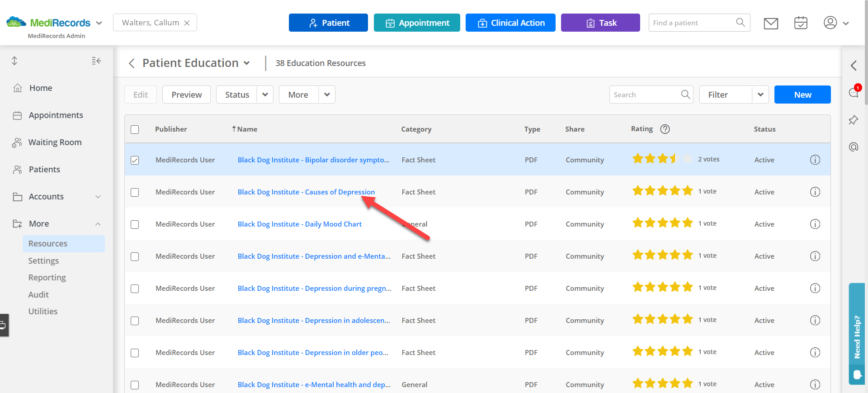This screenshot has height=393, width=868.
Task: Expand right panel with the chevron icon
Action: tap(854, 66)
